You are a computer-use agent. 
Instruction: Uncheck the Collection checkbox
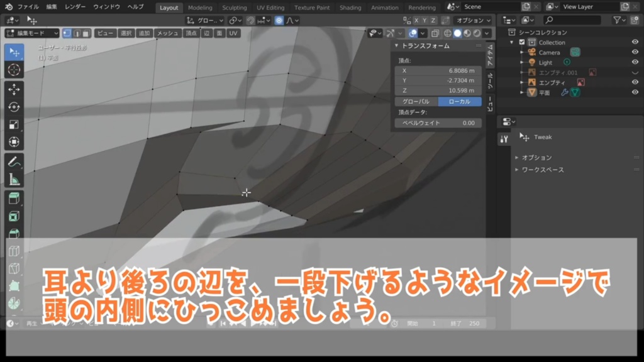point(521,42)
